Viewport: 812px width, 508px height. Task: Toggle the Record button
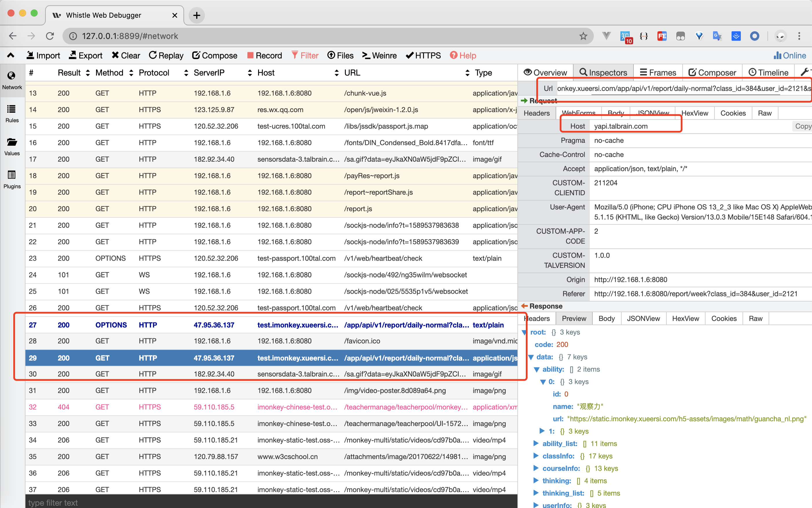[x=264, y=55]
